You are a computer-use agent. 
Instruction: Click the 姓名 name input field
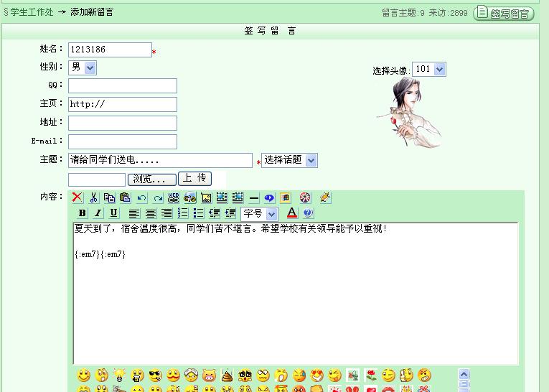(110, 50)
